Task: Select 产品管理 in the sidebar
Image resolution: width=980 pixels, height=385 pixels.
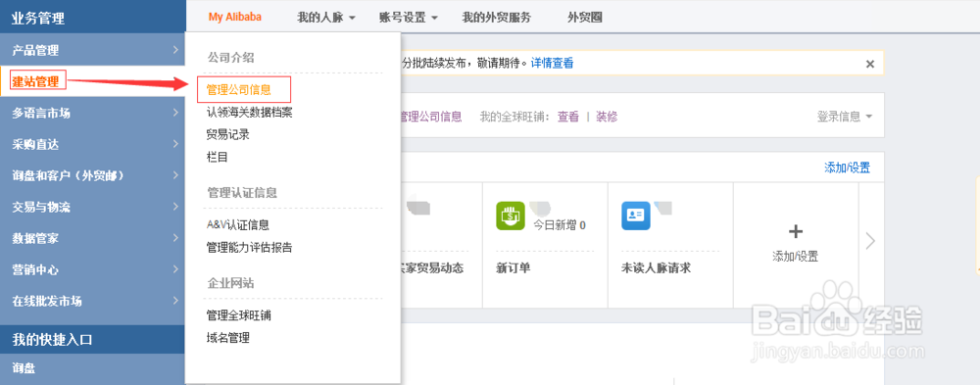Action: [35, 51]
